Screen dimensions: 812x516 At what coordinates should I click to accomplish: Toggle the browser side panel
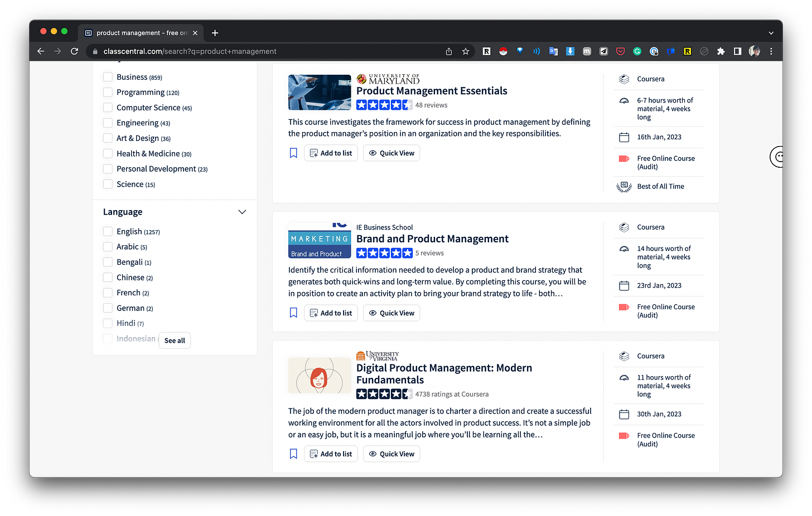pos(737,51)
